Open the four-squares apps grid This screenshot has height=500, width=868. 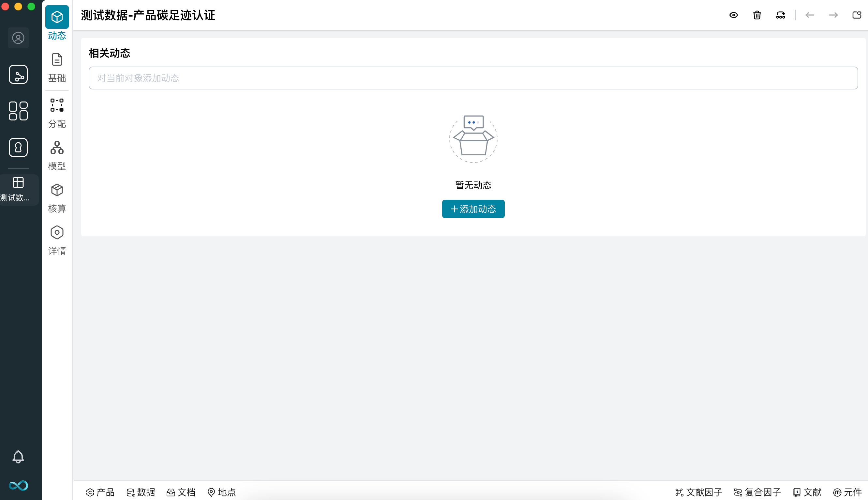(x=18, y=111)
